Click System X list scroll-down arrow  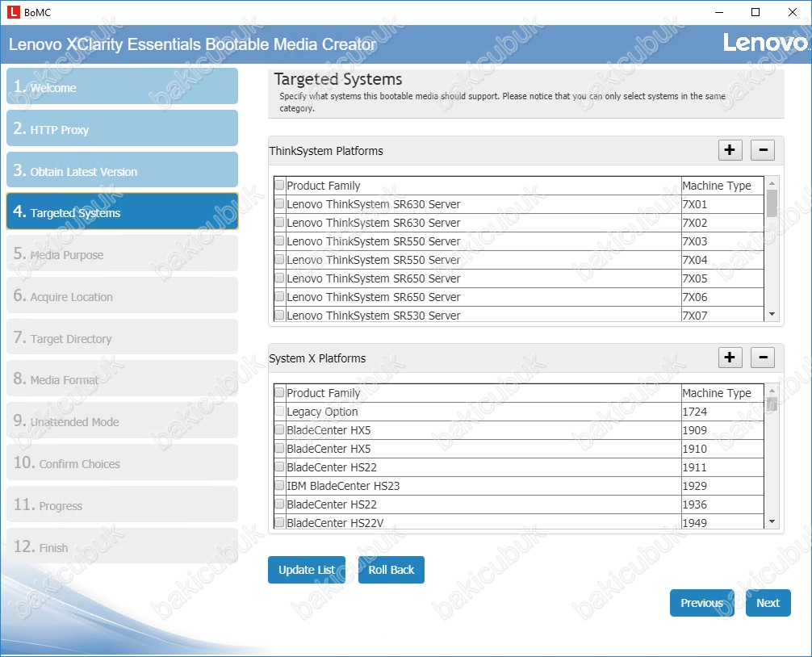772,521
